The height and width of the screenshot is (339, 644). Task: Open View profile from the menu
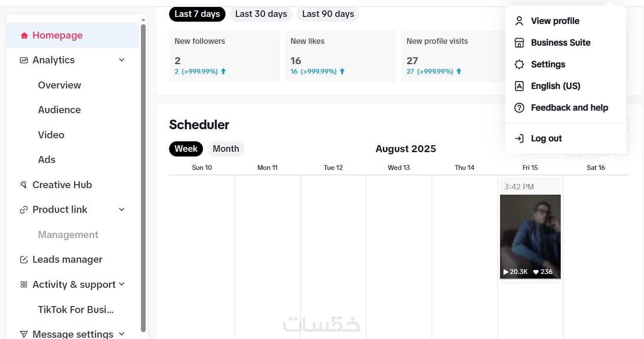click(x=555, y=21)
